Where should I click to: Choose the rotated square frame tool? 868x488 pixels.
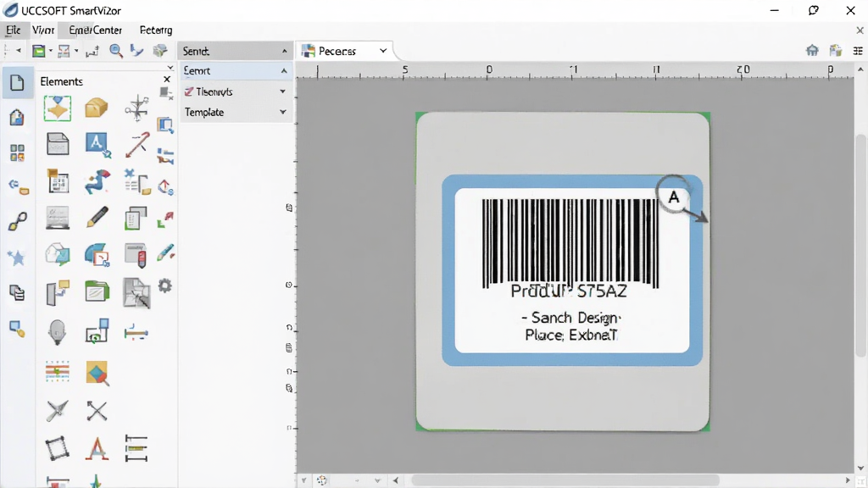coord(57,449)
